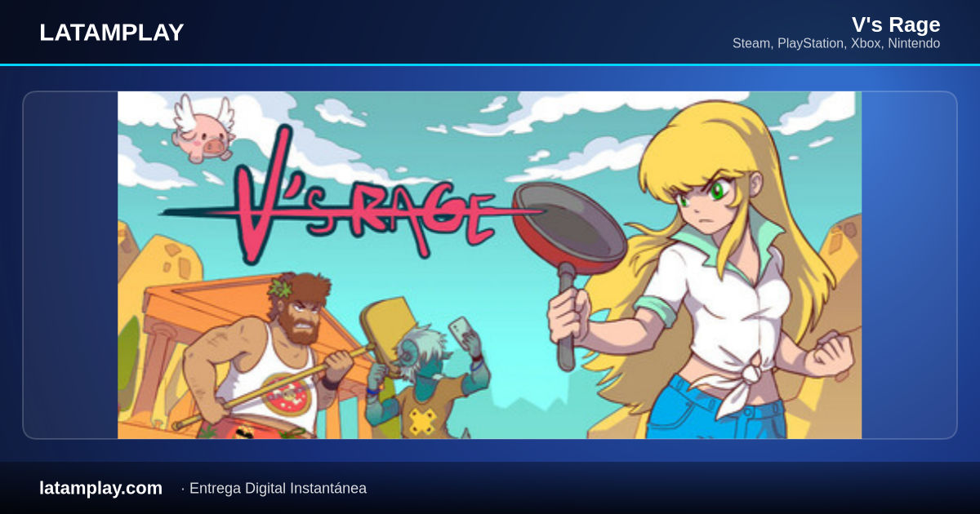Open the latamplay.com link in footer

pyautogui.click(x=100, y=488)
